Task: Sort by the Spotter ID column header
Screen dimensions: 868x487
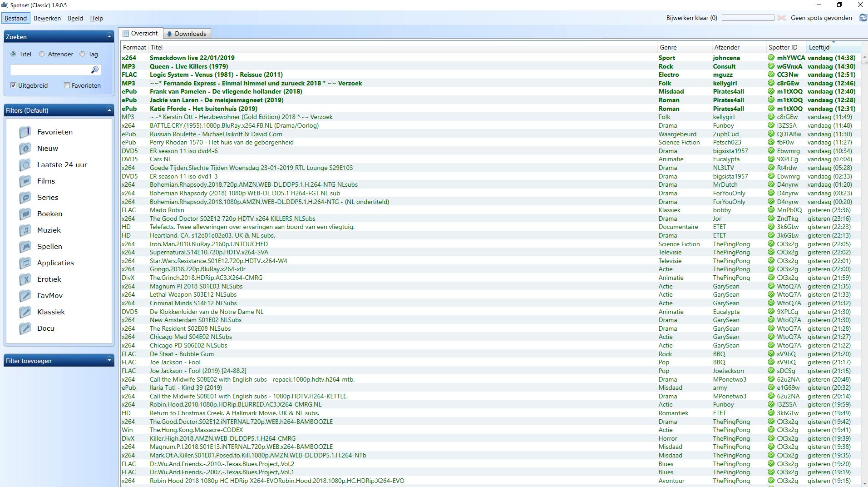Action: [x=787, y=47]
